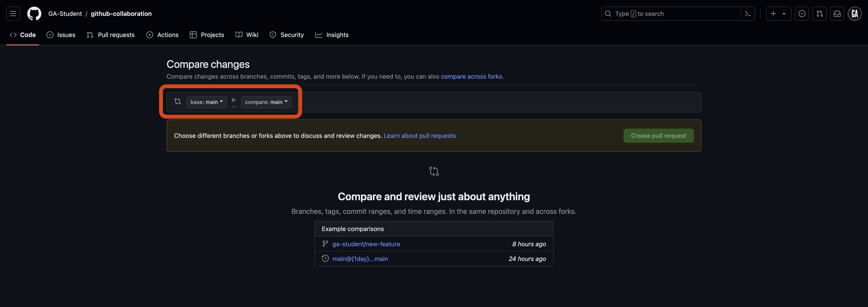The width and height of the screenshot is (868, 307).
Task: Expand the plus sign create dropdown
Action: click(x=779, y=13)
